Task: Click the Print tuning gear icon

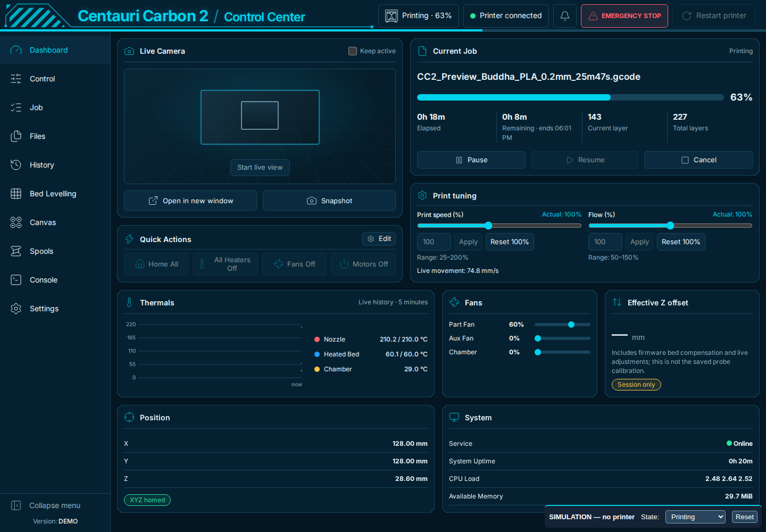Action: coord(422,196)
